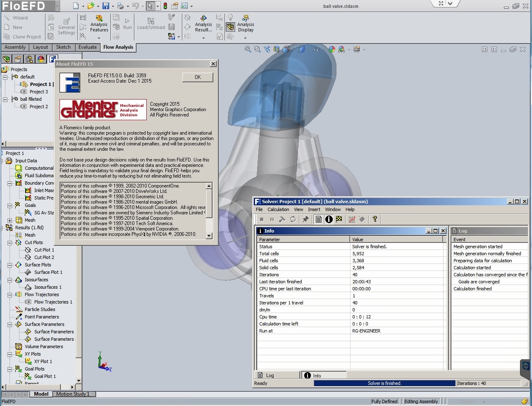The image size is (532, 406).
Task: Click the goal plot chart icon in Solver toolbar
Action: pos(352,219)
